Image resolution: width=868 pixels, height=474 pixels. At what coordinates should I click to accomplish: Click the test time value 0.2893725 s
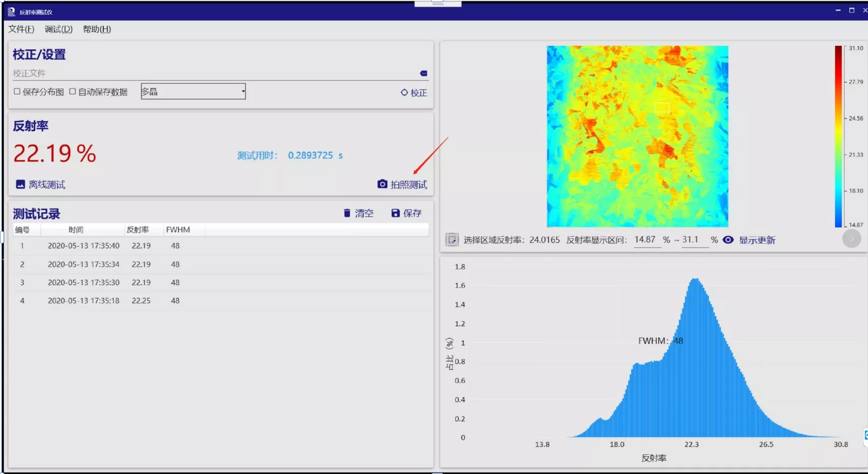pyautogui.click(x=315, y=155)
